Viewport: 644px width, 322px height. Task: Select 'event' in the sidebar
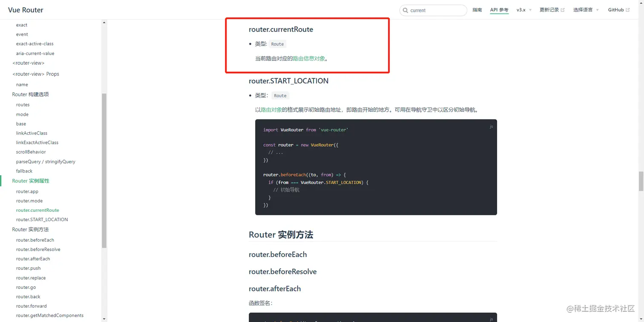22,34
